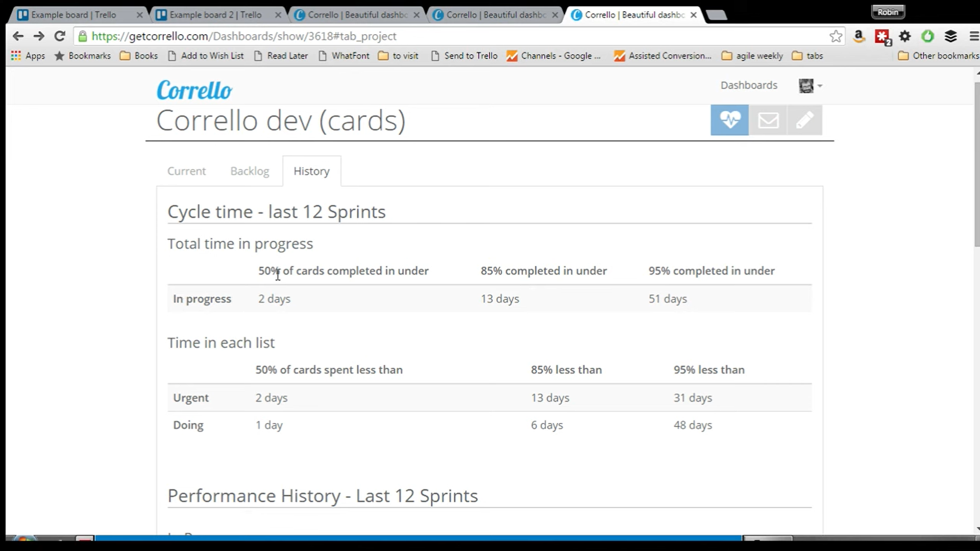The width and height of the screenshot is (980, 551).
Task: Click the Buffer stacked layers extension icon
Action: pos(950,36)
